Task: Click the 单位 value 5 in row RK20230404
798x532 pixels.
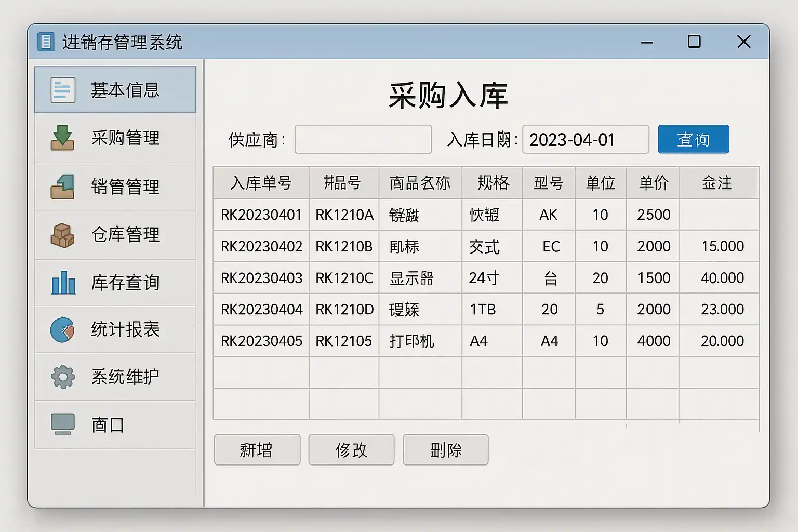Action: pyautogui.click(x=600, y=310)
